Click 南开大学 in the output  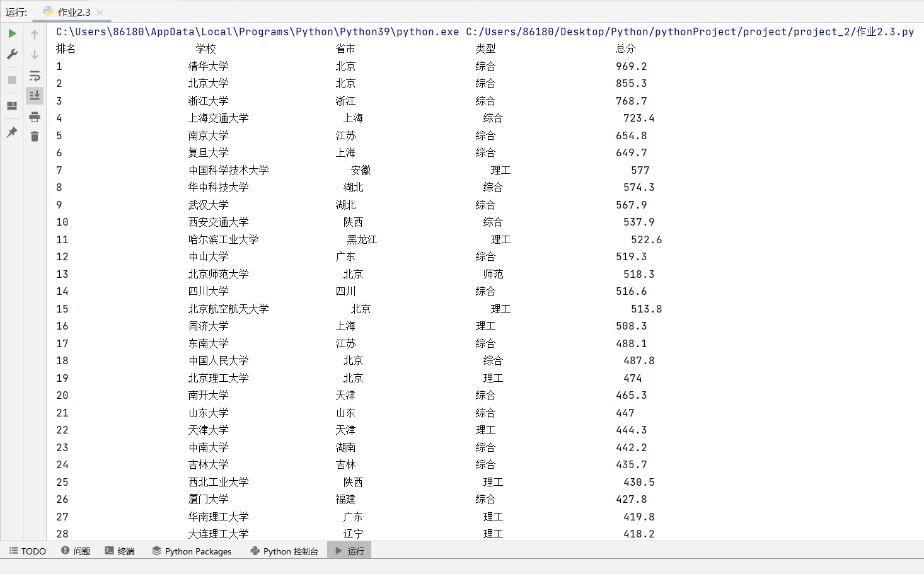pyautogui.click(x=208, y=395)
